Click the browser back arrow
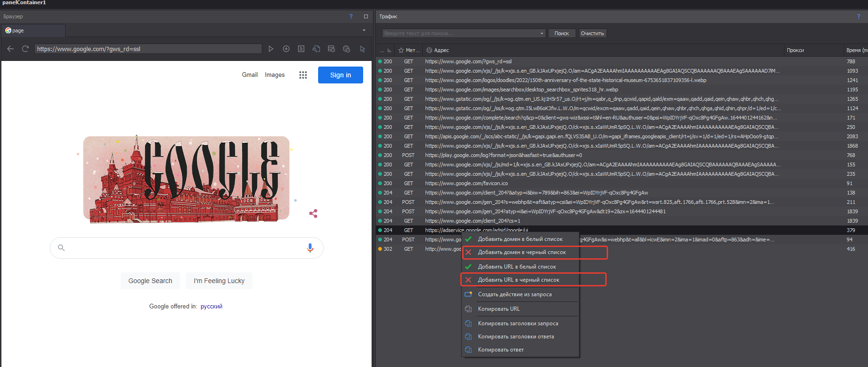The image size is (868, 367). pos(10,49)
